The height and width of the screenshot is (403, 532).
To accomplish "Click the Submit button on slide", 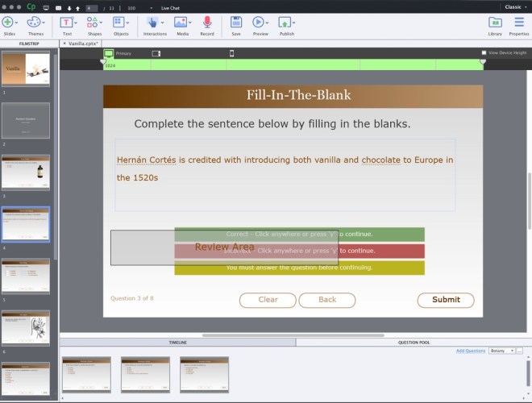I will [x=446, y=300].
